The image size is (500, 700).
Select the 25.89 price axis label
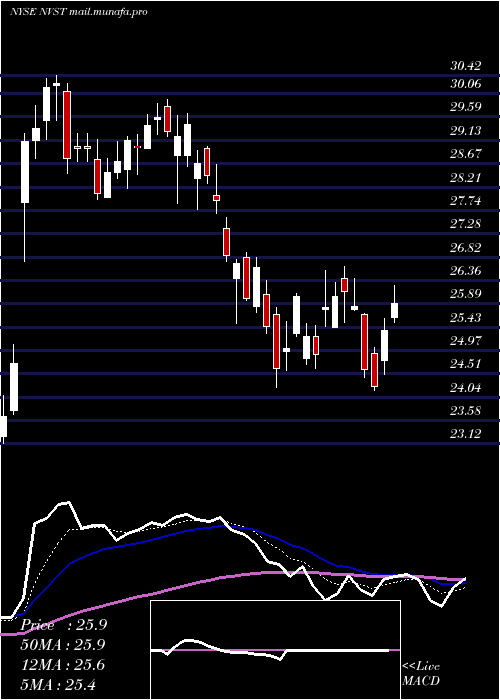466,294
